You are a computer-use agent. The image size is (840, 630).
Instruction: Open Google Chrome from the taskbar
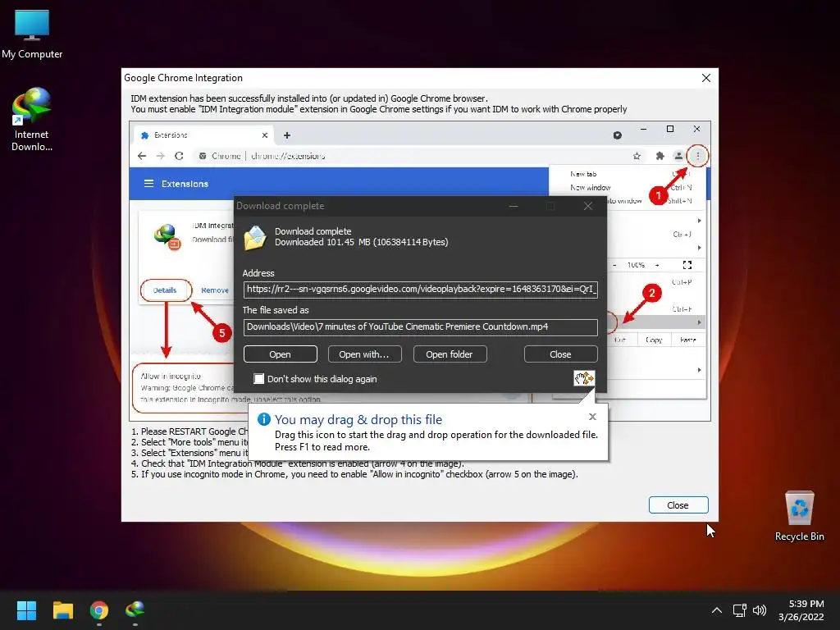[99, 610]
